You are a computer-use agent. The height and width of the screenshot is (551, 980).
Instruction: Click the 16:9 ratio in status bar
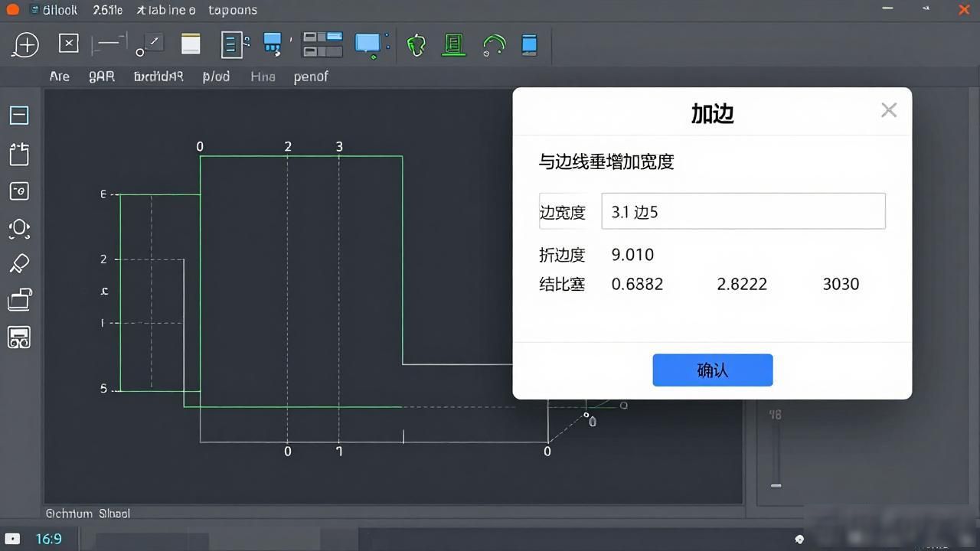pyautogui.click(x=48, y=539)
